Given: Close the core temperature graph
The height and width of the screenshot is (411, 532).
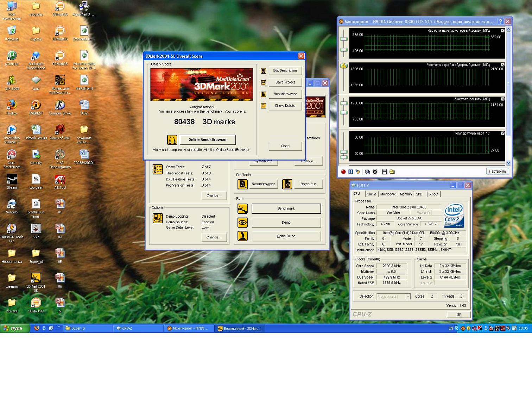Looking at the screenshot, I should pyautogui.click(x=502, y=133).
